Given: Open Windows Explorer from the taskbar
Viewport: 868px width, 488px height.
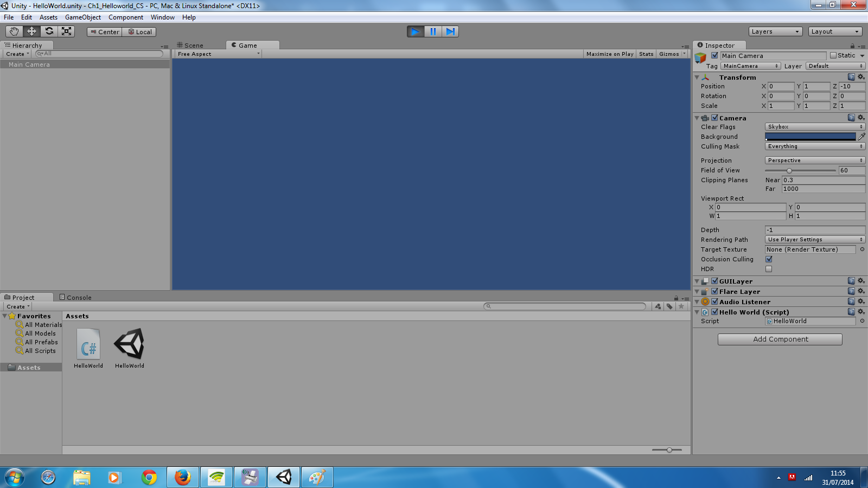Looking at the screenshot, I should click(82, 477).
